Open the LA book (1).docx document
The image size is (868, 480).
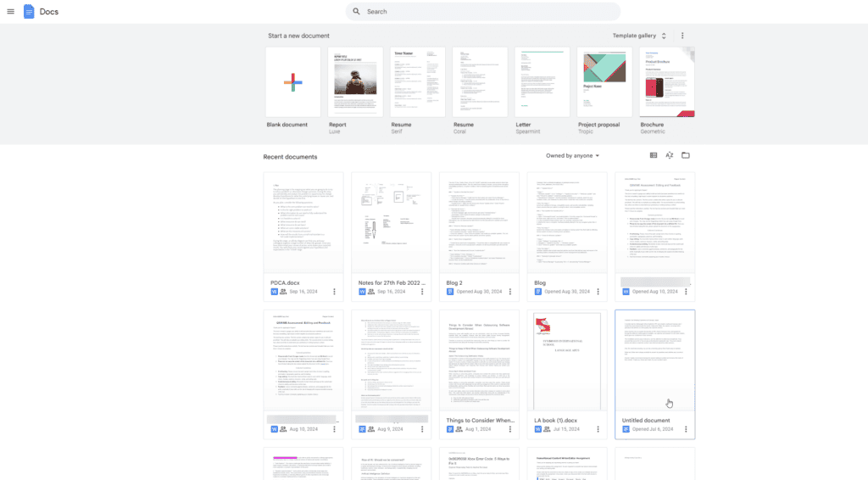[567, 360]
